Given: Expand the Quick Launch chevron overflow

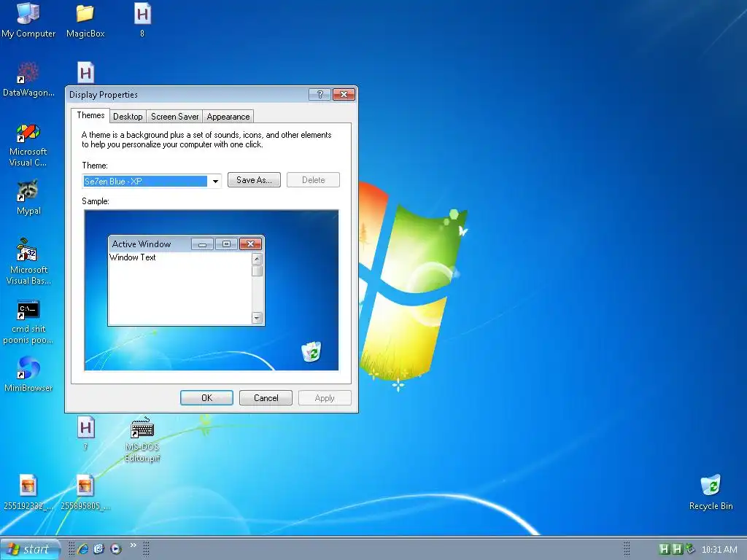Looking at the screenshot, I should coord(133,545).
